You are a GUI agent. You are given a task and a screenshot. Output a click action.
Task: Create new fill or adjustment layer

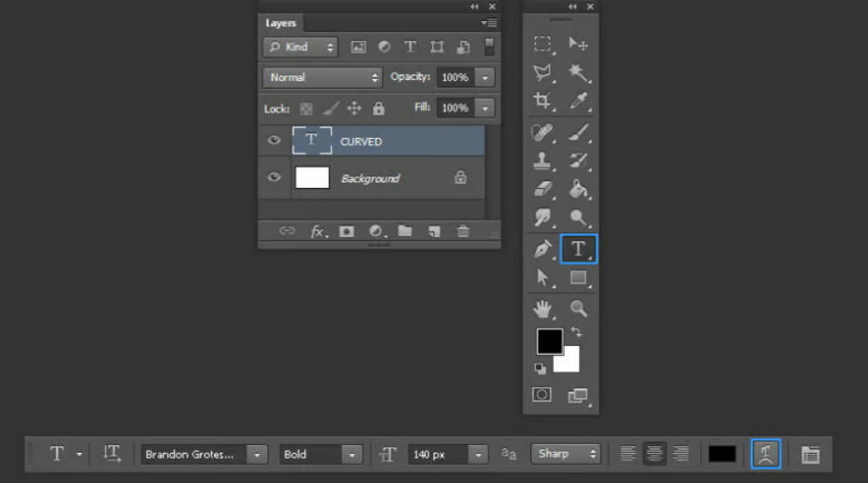(x=377, y=232)
